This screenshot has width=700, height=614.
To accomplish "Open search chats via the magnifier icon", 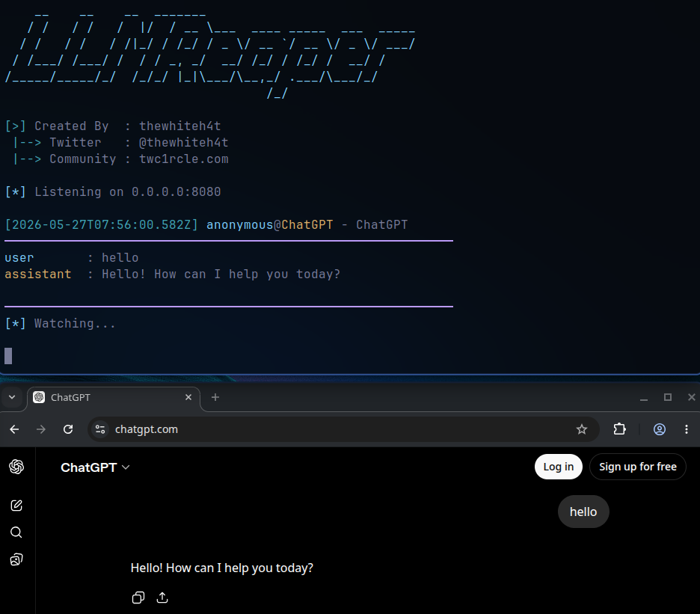I will (16, 532).
